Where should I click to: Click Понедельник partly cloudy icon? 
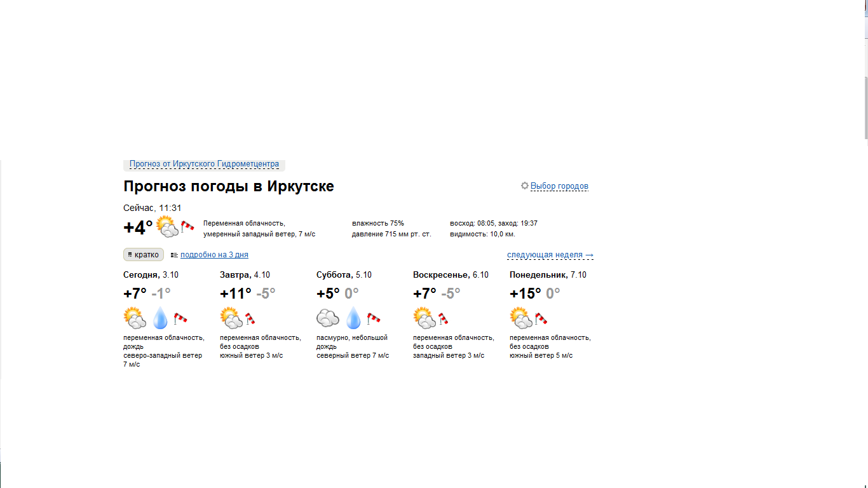coord(521,318)
